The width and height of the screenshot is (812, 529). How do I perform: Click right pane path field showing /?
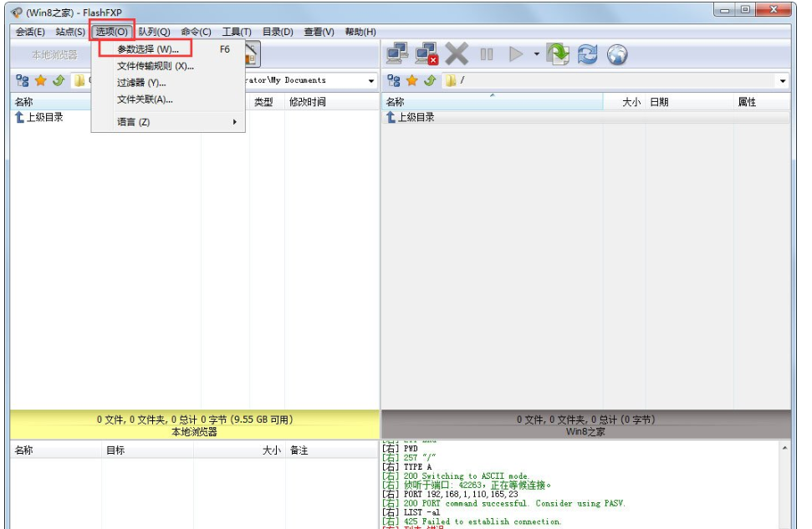coord(617,81)
